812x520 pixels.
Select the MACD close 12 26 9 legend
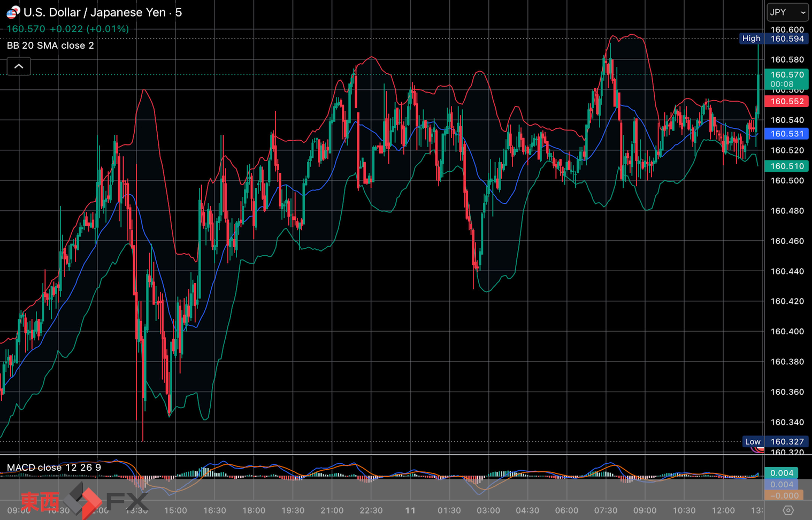[x=54, y=468]
